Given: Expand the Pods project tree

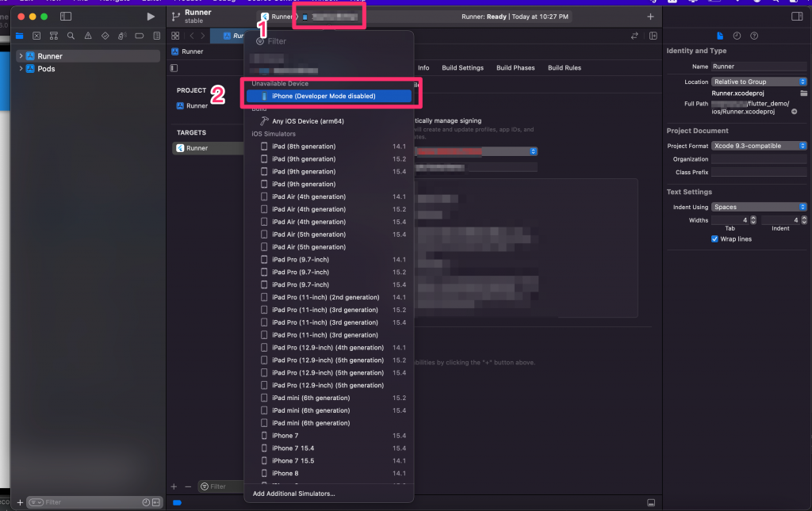Looking at the screenshot, I should point(21,68).
